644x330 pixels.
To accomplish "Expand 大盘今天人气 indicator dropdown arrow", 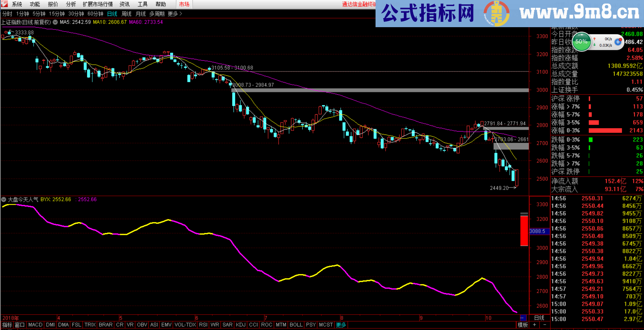I will pos(4,200).
